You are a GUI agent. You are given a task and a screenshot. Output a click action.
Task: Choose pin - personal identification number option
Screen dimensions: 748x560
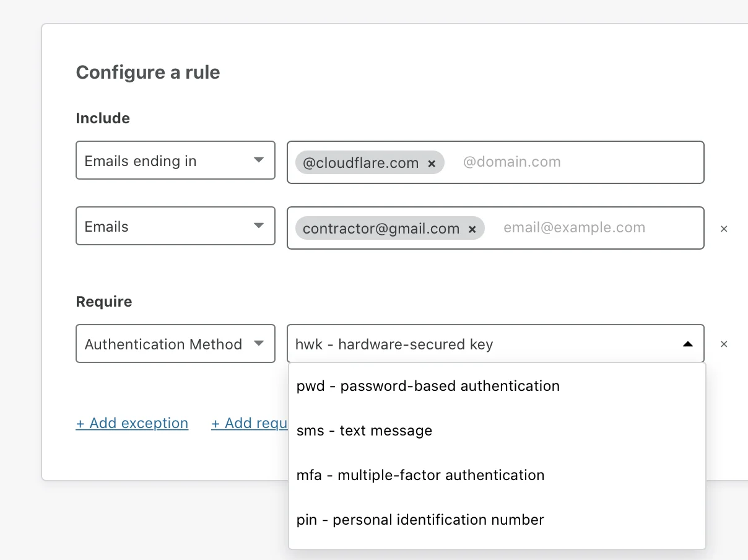[x=497, y=520]
